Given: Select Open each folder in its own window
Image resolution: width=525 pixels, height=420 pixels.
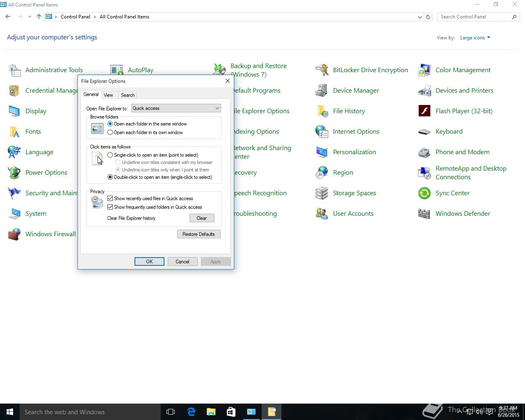Looking at the screenshot, I should [x=110, y=132].
